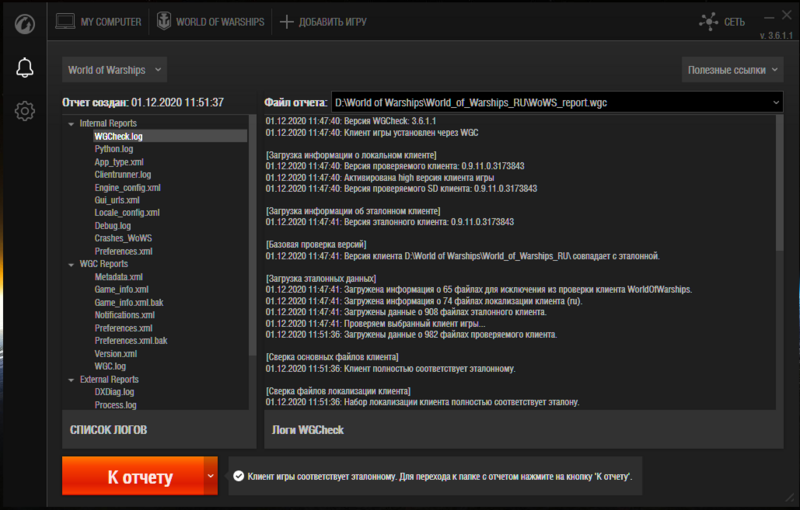Open dropdown arrow beside К отчету button
This screenshot has width=800, height=510.
point(211,475)
